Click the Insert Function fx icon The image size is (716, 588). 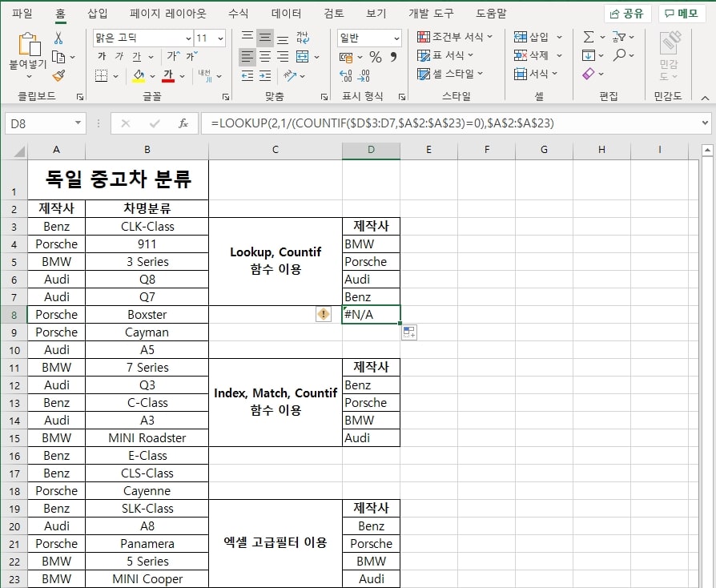click(x=183, y=123)
